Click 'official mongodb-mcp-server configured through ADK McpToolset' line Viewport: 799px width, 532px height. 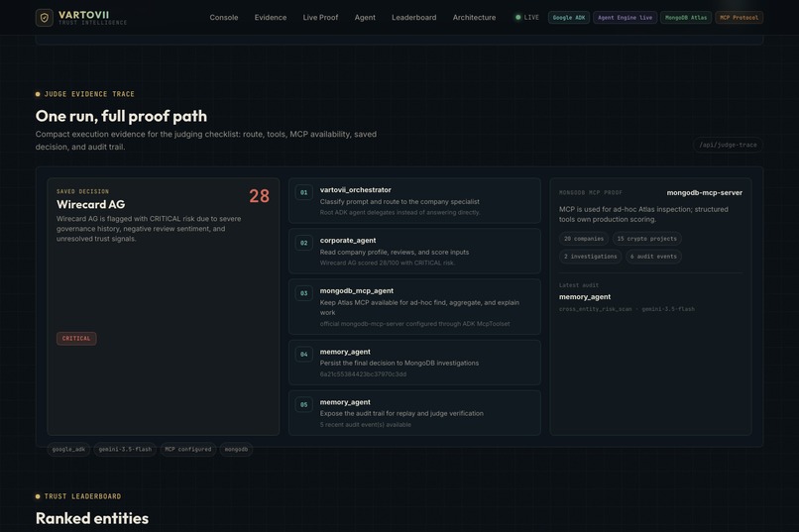click(x=414, y=324)
